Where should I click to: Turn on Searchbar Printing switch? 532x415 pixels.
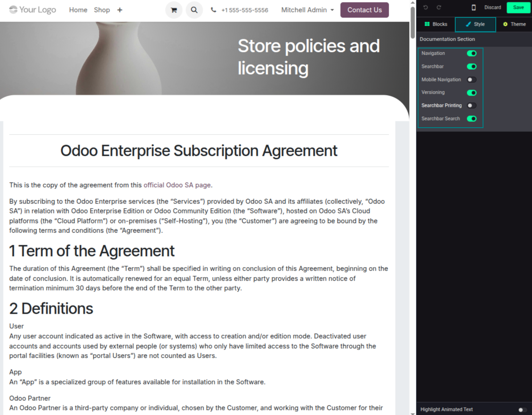click(x=471, y=106)
